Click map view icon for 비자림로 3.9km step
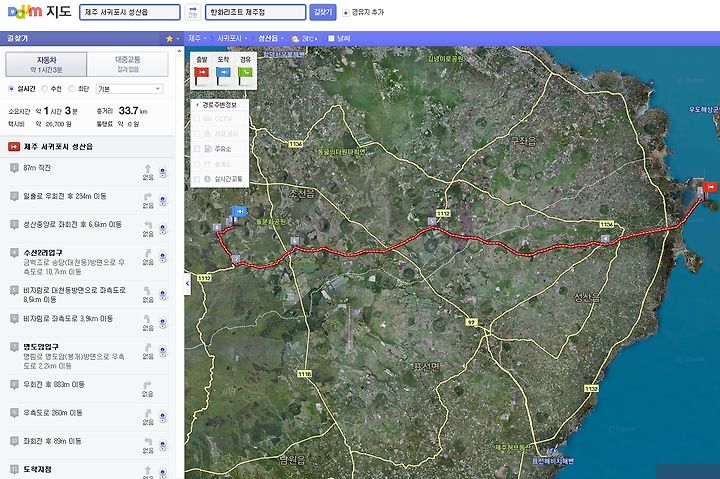The image size is (720, 479). click(163, 323)
